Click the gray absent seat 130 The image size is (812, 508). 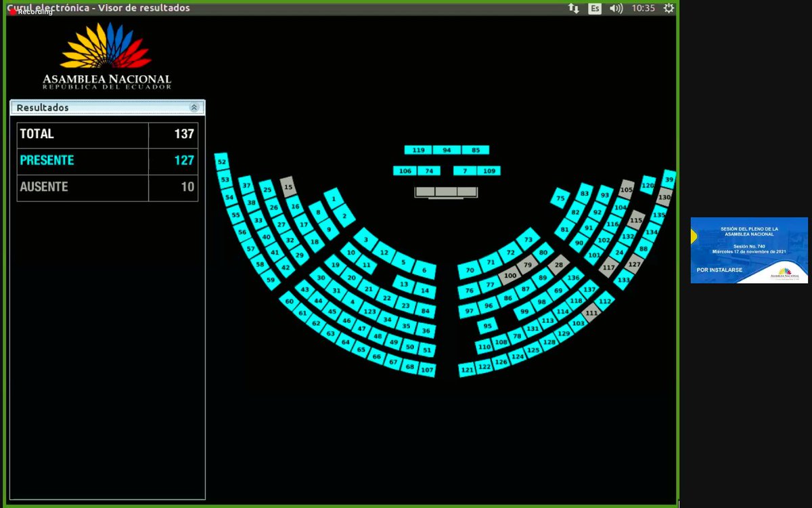[664, 197]
